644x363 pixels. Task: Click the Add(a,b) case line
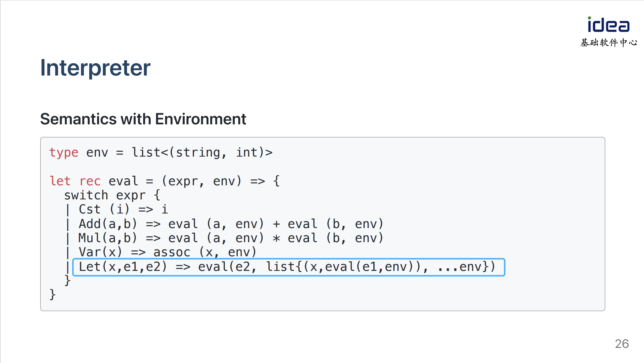pyautogui.click(x=231, y=224)
